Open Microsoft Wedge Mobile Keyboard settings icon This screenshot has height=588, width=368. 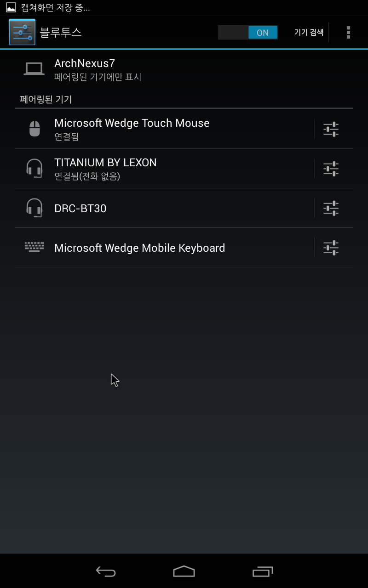[331, 248]
